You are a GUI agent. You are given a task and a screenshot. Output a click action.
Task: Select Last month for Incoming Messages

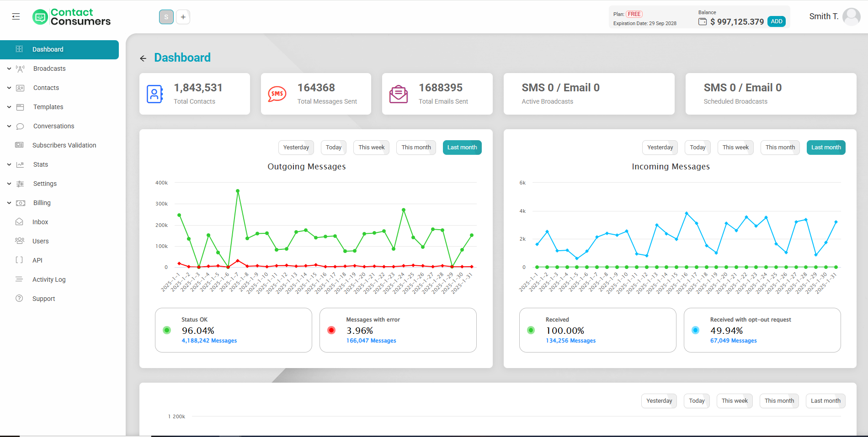[x=826, y=147]
